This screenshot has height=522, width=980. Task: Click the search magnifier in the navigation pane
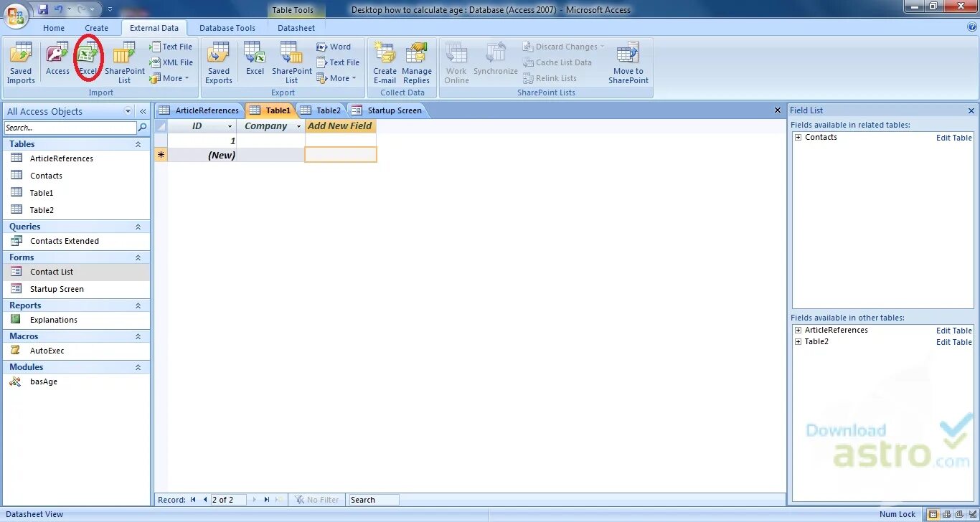click(143, 128)
